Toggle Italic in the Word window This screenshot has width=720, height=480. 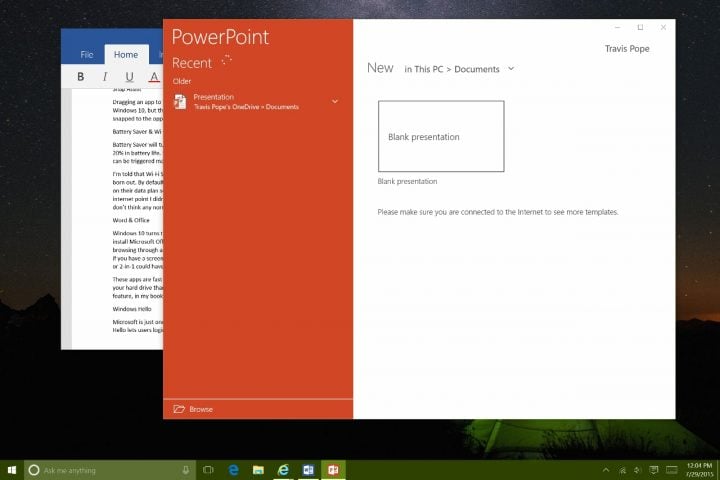point(105,77)
